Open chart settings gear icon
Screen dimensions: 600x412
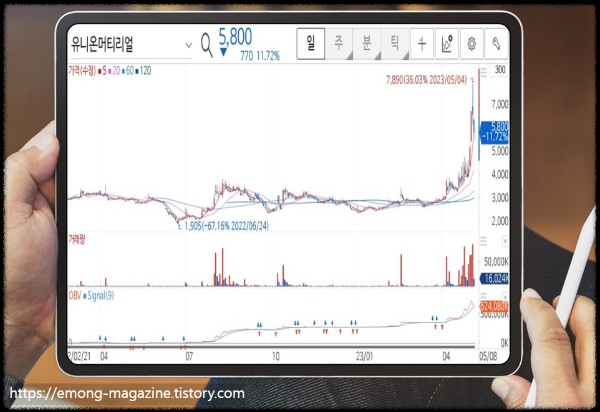pyautogui.click(x=471, y=44)
